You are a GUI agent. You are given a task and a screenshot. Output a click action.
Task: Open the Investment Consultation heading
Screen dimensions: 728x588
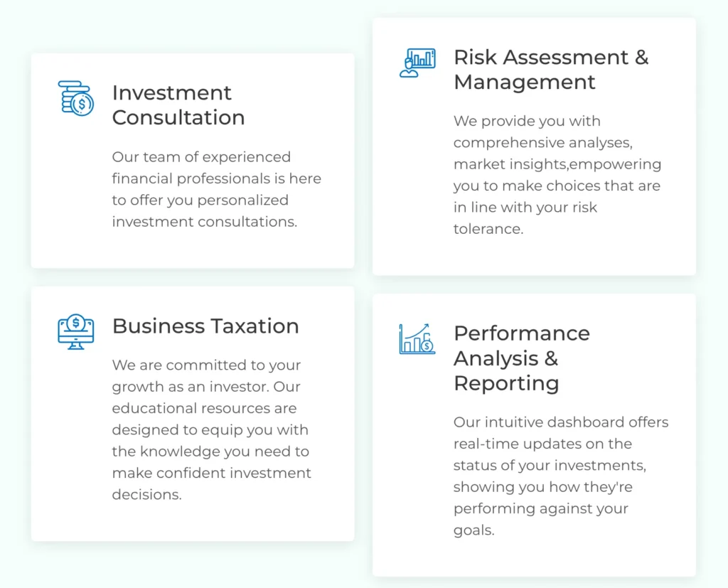point(178,105)
